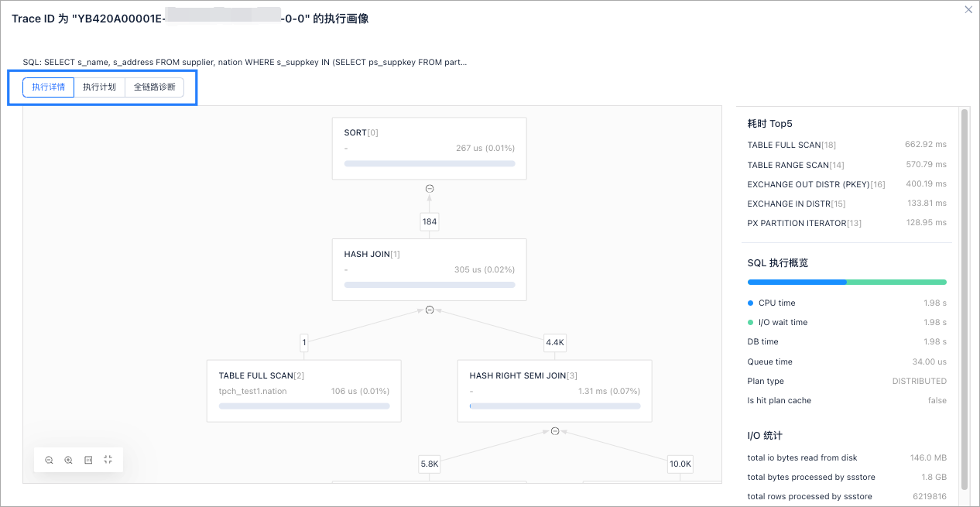Zoom in the execution plan graph
This screenshot has height=507, width=980.
tap(68, 460)
